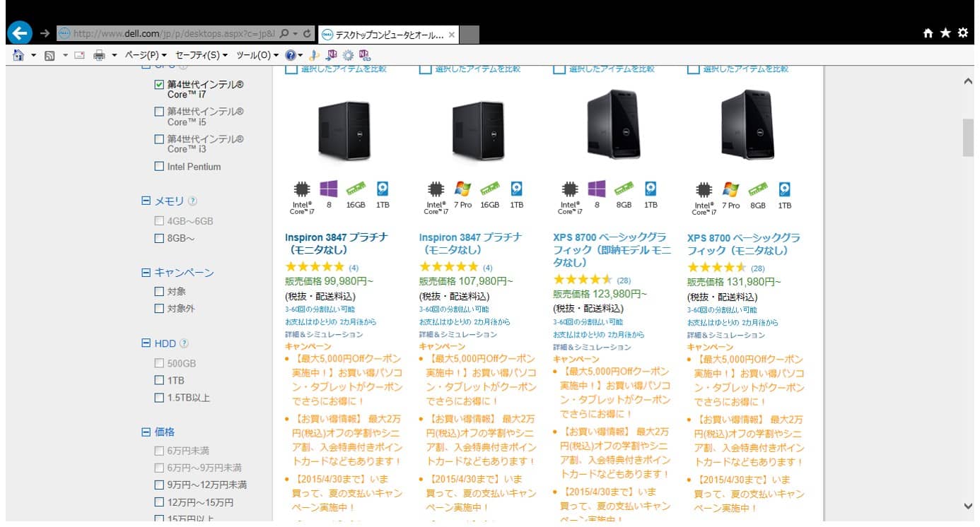The width and height of the screenshot is (980, 527).
Task: Open the RSS feeds icon
Action: click(49, 55)
